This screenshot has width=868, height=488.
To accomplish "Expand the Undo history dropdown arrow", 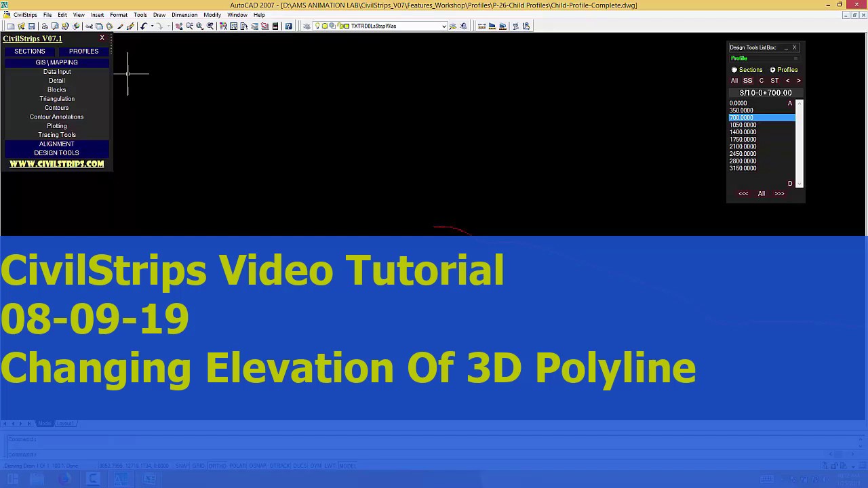I will pos(152,26).
